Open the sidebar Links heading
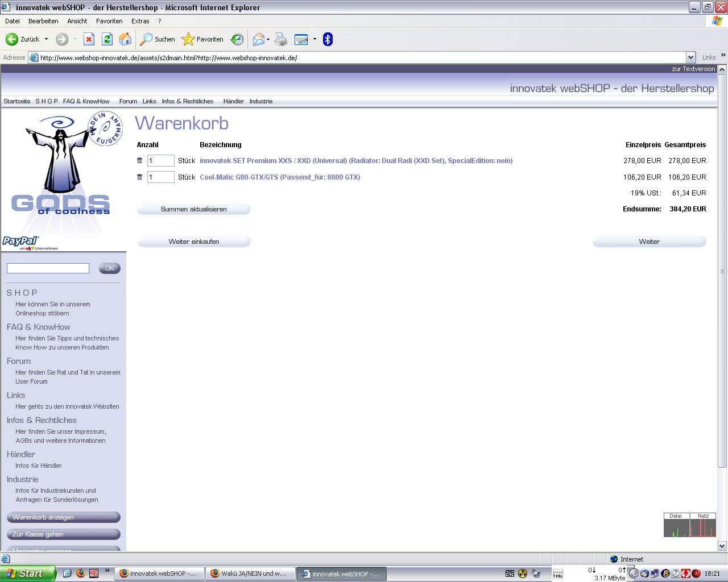This screenshot has height=582, width=728. (16, 395)
